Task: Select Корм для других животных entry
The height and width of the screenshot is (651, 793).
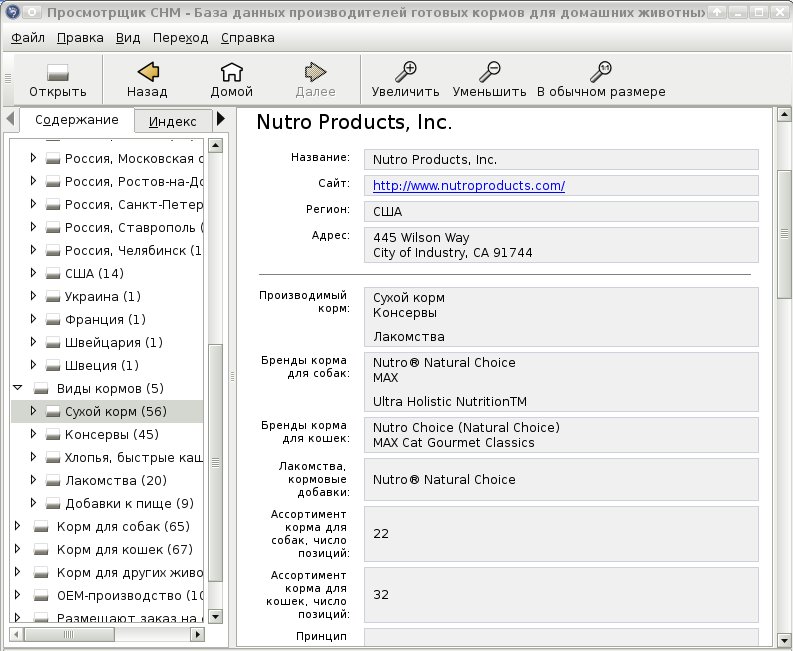Action: click(129, 573)
